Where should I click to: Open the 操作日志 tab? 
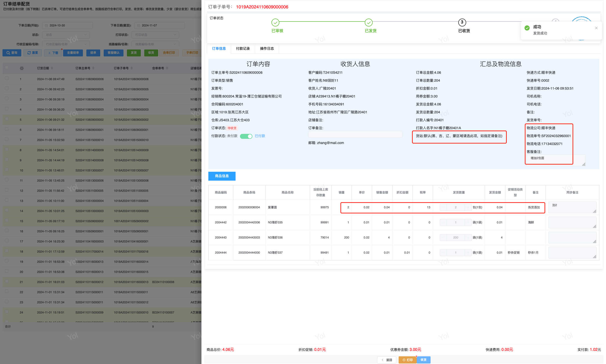click(x=267, y=49)
